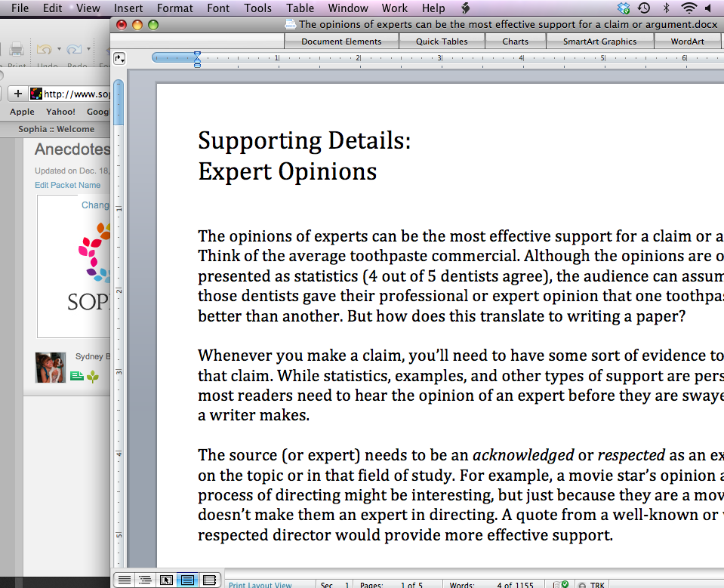Open the Insert menu
724x588 pixels.
(128, 8)
